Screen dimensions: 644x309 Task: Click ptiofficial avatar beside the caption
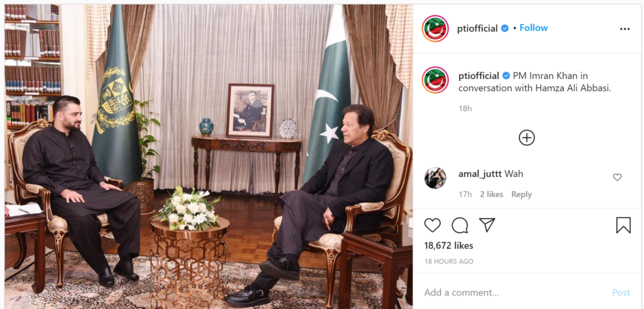pos(435,80)
